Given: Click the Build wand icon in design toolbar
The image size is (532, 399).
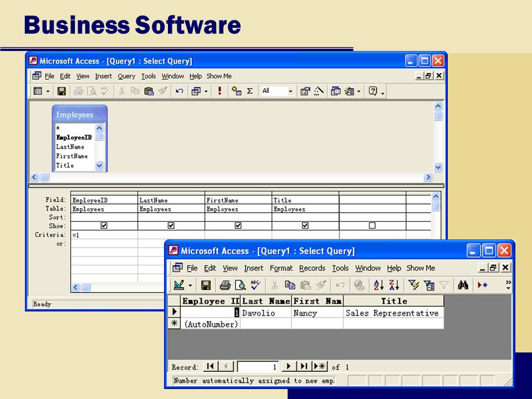Looking at the screenshot, I should click(319, 91).
